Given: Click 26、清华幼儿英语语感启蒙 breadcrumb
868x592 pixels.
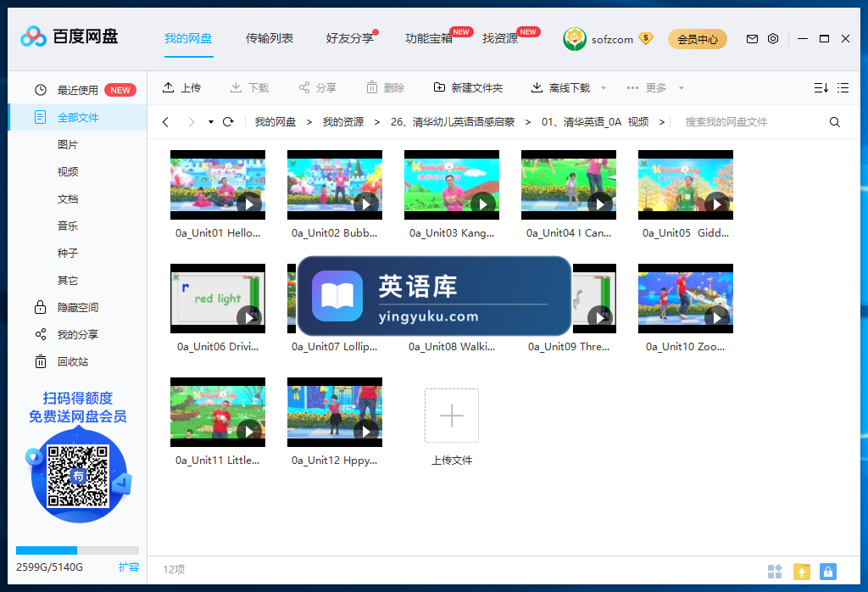Looking at the screenshot, I should 453,122.
